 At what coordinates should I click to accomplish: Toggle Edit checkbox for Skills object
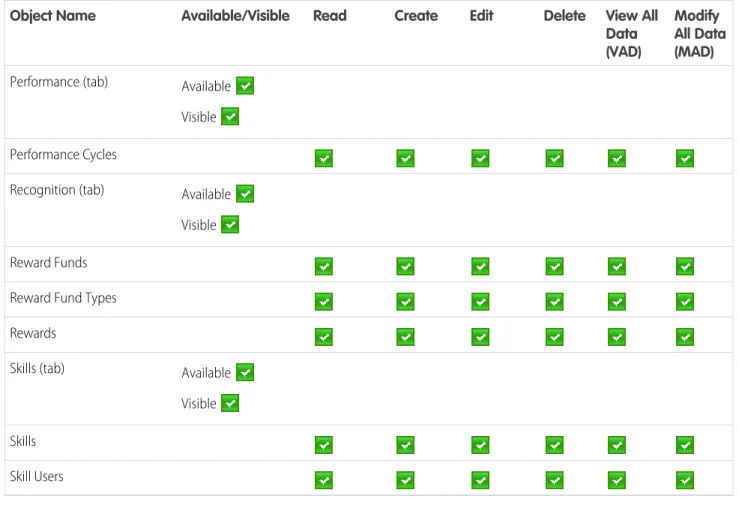[480, 445]
